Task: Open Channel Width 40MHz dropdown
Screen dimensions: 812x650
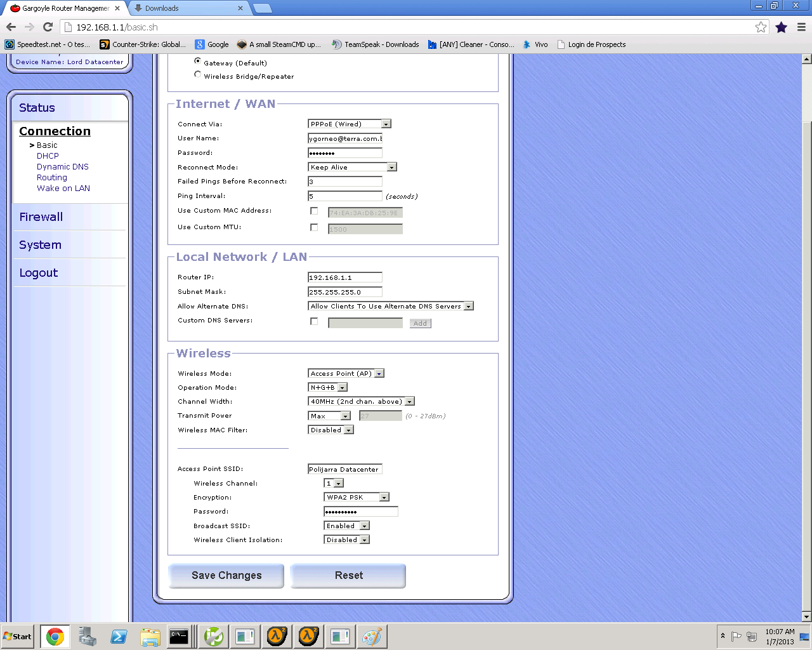Action: (x=361, y=401)
